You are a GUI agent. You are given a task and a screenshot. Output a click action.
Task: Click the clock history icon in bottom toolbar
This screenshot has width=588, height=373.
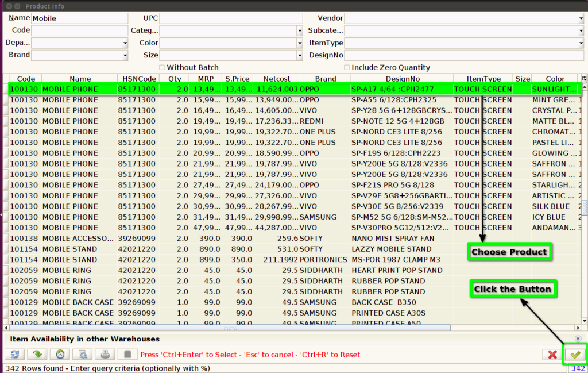click(x=60, y=354)
